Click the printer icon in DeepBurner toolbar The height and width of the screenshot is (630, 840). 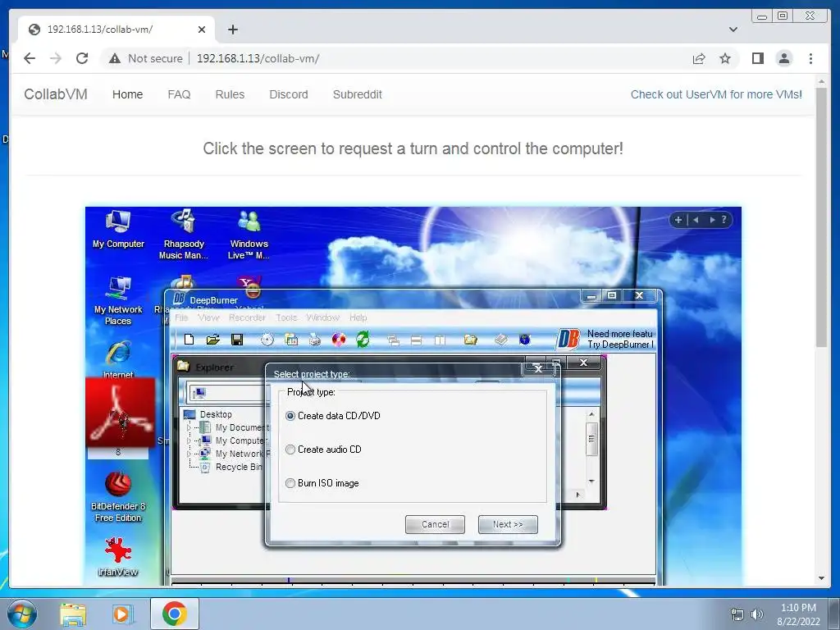(x=315, y=339)
